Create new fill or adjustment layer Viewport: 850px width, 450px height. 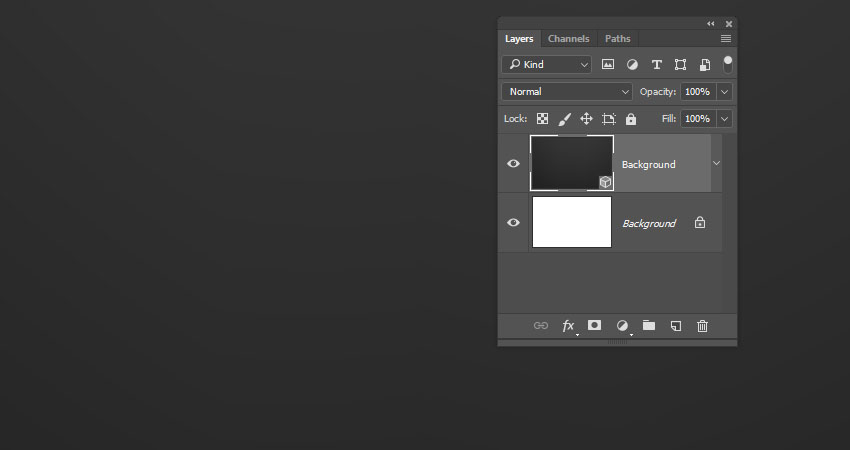(x=623, y=326)
